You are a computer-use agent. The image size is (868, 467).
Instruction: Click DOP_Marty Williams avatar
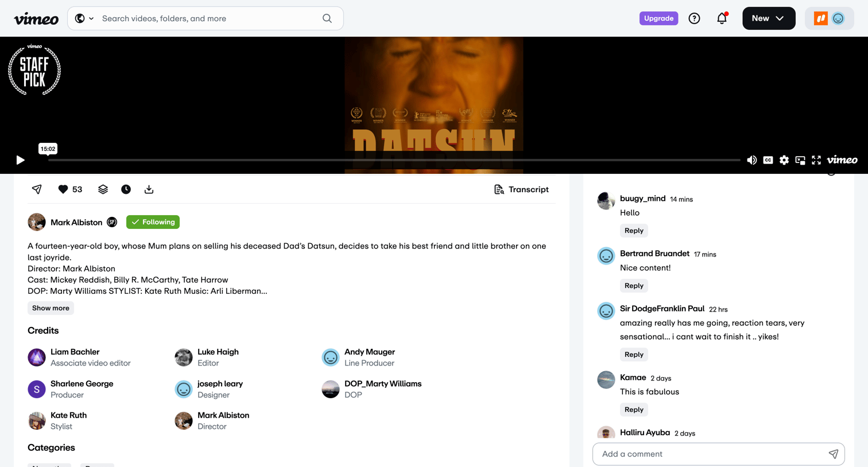click(331, 389)
